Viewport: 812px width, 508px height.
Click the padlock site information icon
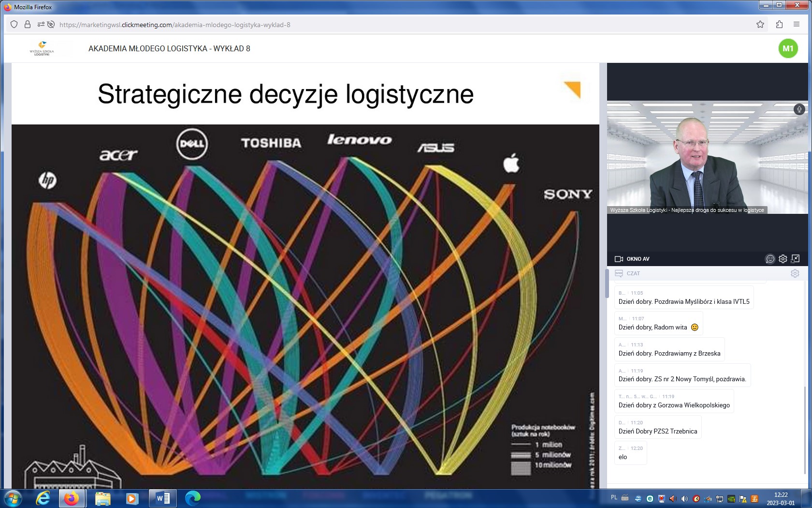pyautogui.click(x=28, y=25)
